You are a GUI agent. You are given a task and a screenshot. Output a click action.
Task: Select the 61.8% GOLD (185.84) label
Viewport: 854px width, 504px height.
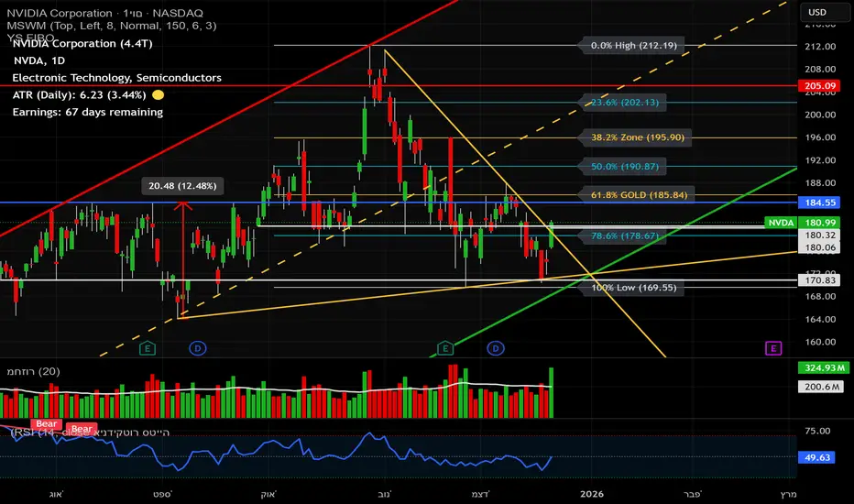[x=639, y=194]
